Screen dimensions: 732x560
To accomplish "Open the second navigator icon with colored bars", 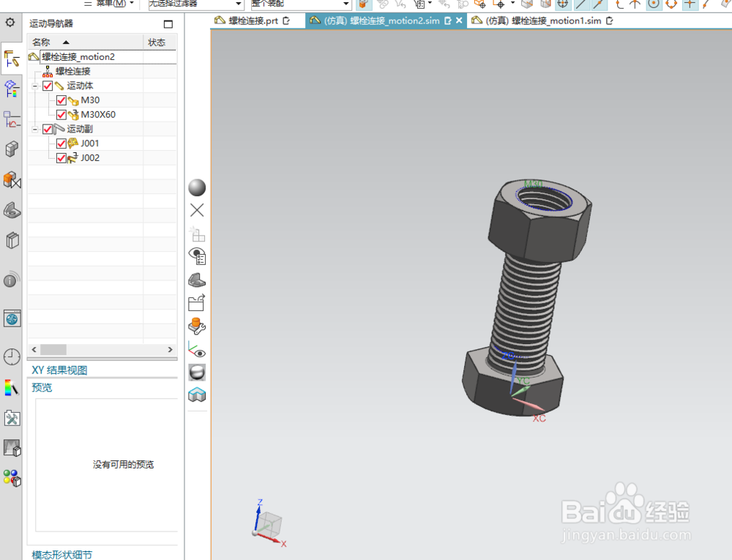I will 12,89.
